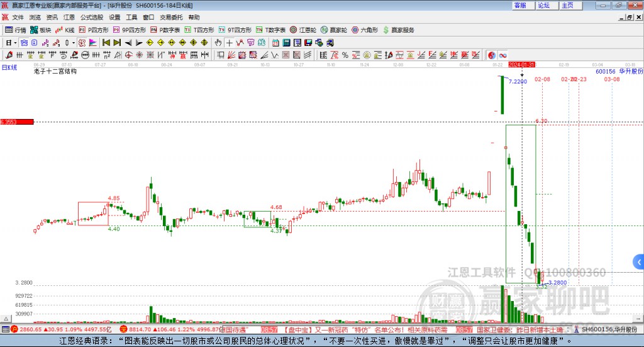Open the 文件 menu
This screenshot has height=347, width=644.
tap(18, 17)
